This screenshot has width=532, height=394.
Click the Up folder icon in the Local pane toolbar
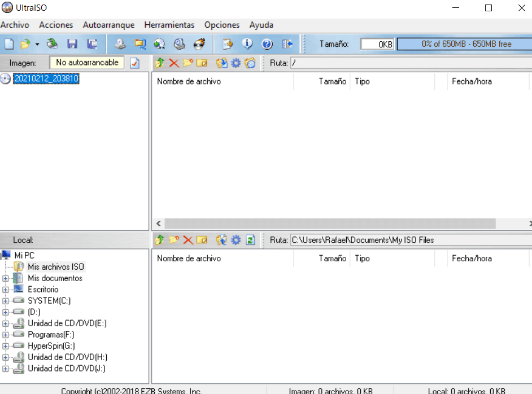pos(160,240)
